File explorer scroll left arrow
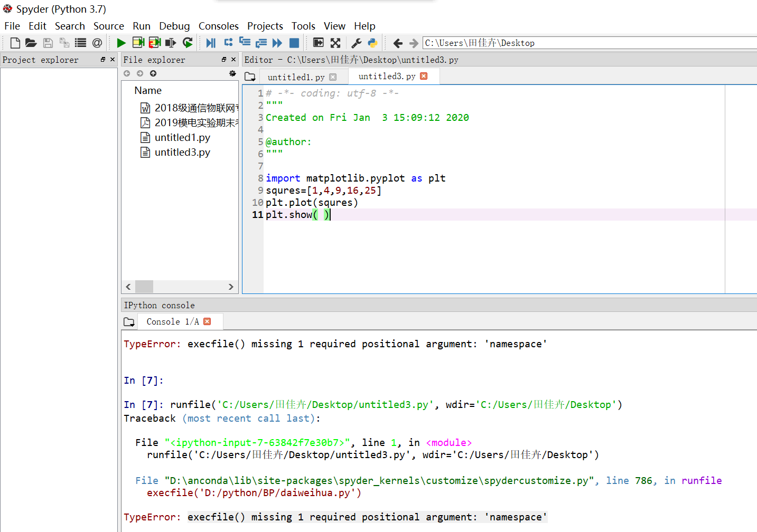Image resolution: width=757 pixels, height=532 pixels. tap(128, 287)
